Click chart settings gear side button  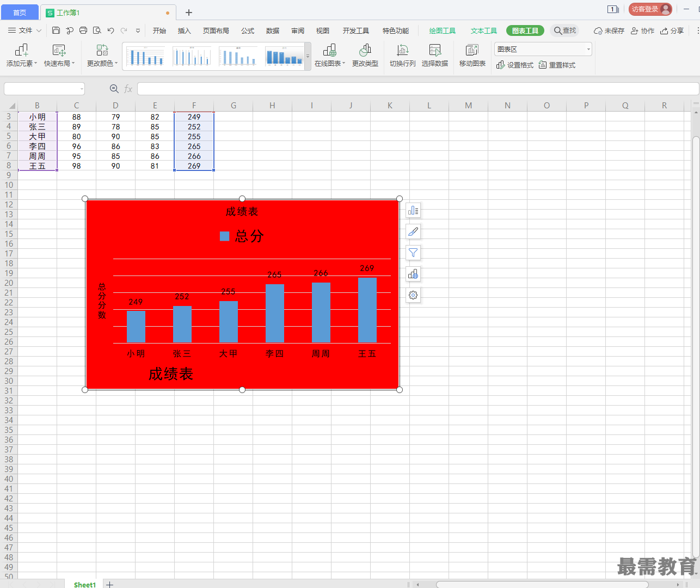pos(413,295)
